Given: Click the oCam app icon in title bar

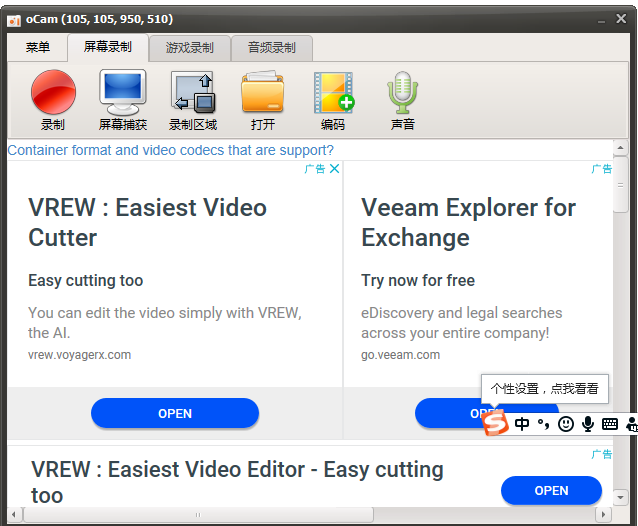Looking at the screenshot, I should pyautogui.click(x=14, y=20).
